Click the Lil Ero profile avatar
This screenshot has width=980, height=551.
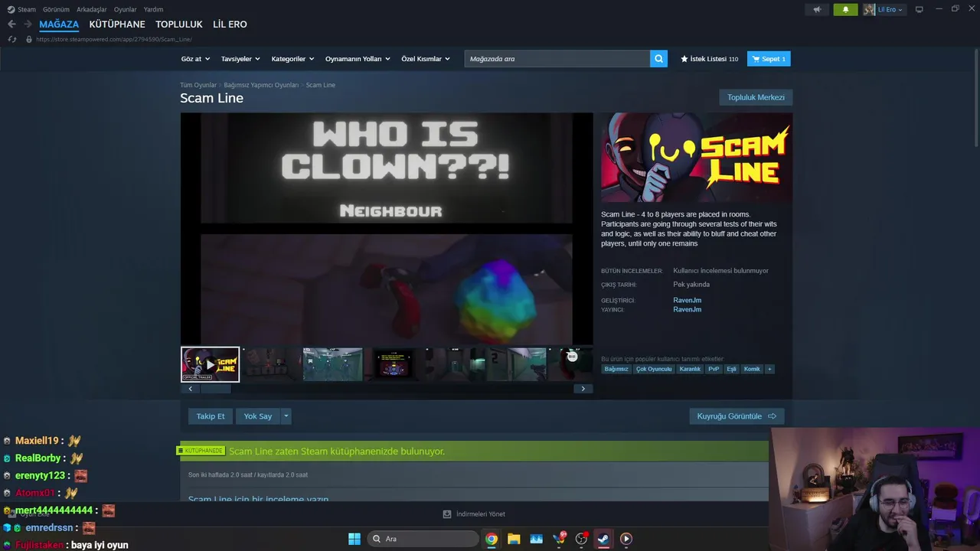pyautogui.click(x=869, y=9)
